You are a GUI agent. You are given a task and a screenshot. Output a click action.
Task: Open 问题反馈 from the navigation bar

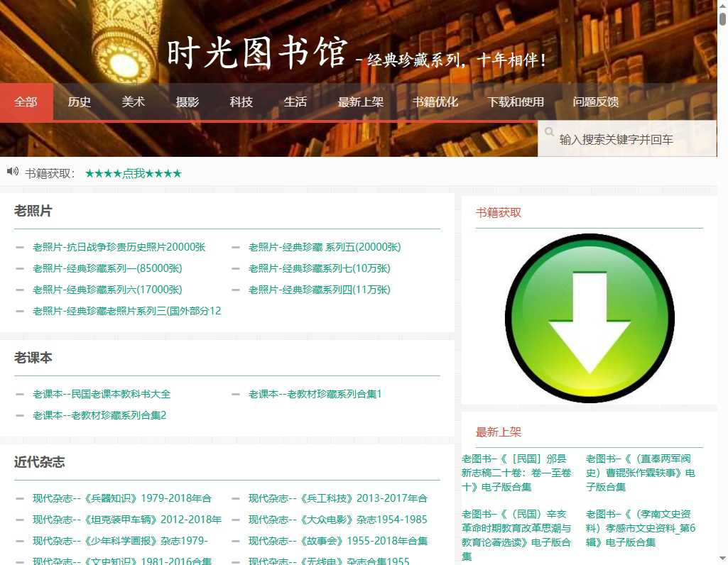coord(597,102)
